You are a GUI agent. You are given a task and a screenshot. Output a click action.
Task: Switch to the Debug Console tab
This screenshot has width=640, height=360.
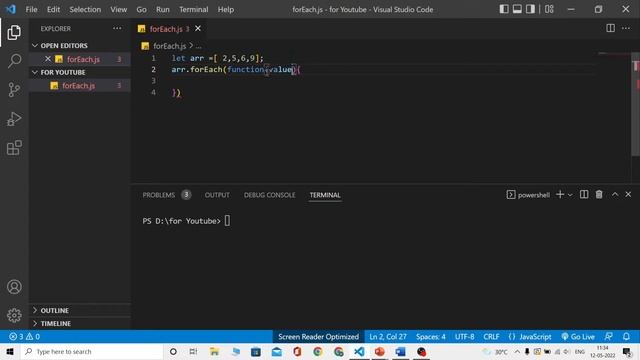pyautogui.click(x=269, y=195)
